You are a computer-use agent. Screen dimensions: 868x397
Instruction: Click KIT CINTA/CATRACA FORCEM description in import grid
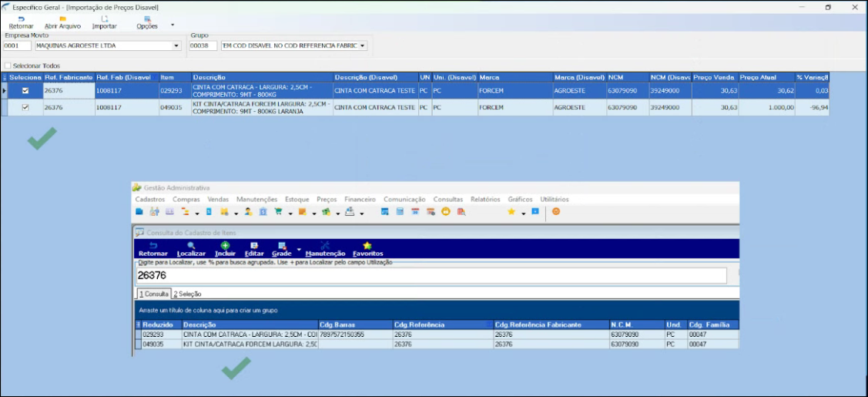point(263,107)
